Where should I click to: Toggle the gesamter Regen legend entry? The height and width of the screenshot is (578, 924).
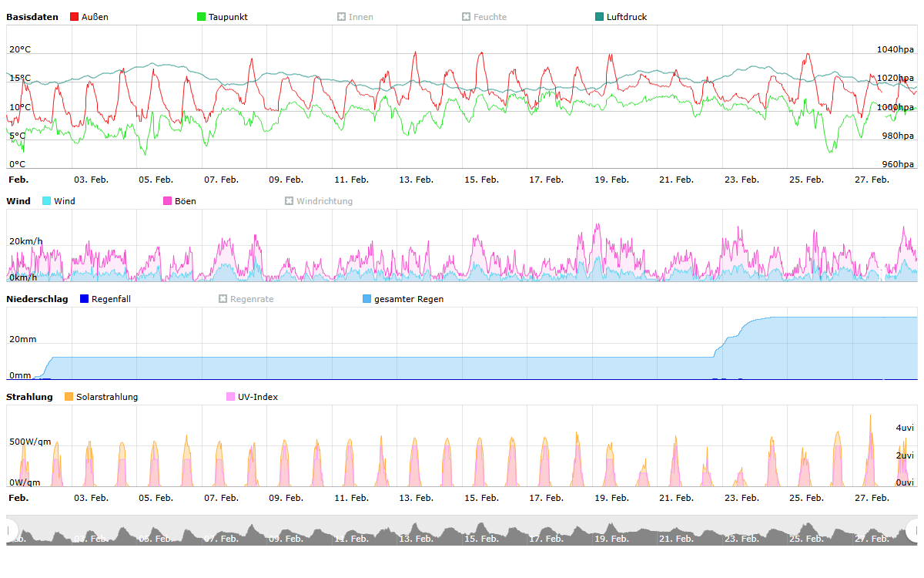(x=367, y=299)
